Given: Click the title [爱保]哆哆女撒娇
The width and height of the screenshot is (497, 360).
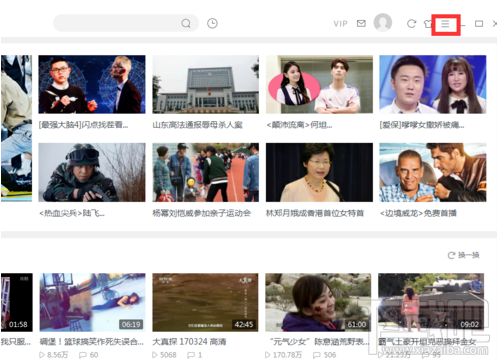Looking at the screenshot, I should [x=422, y=125].
